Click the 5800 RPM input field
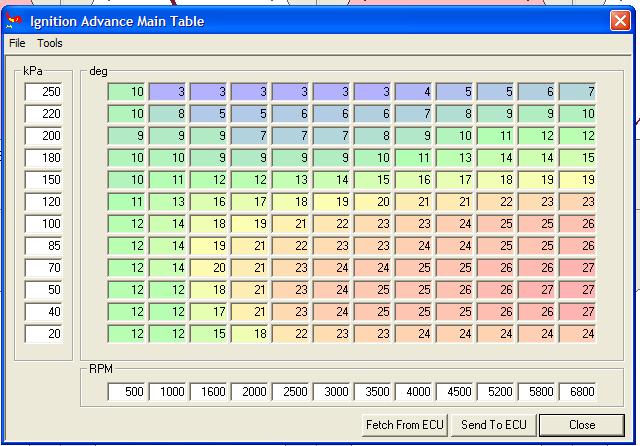Viewport: 640px width, 446px height. [536, 392]
